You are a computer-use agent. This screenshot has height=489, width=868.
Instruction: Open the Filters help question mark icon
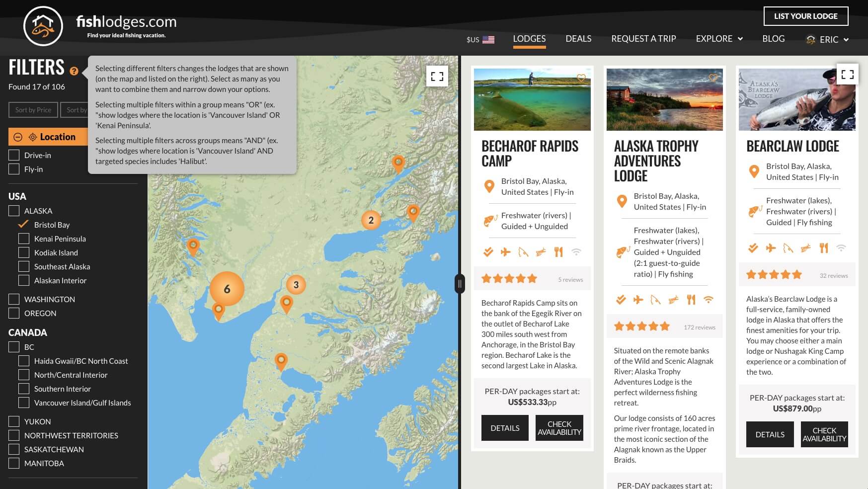point(74,71)
